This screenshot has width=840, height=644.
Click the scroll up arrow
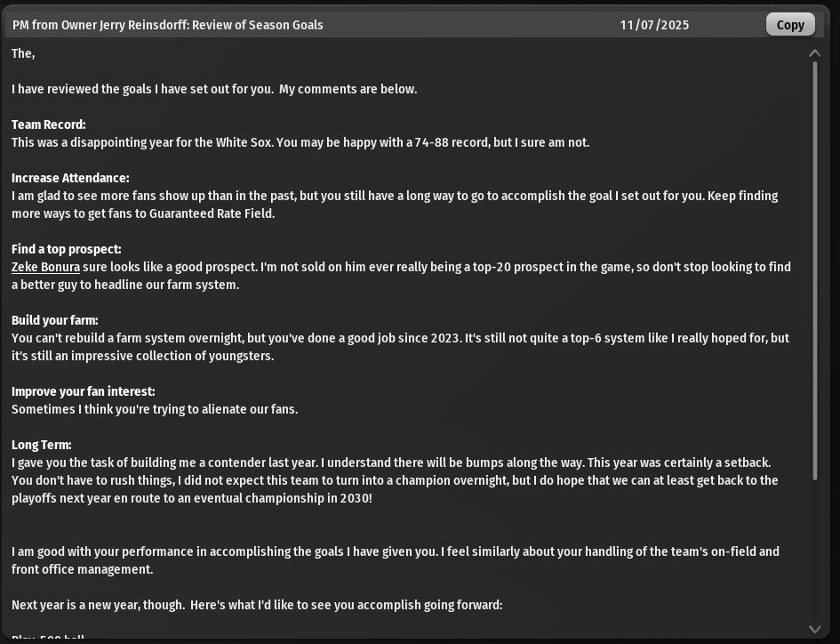pos(815,53)
